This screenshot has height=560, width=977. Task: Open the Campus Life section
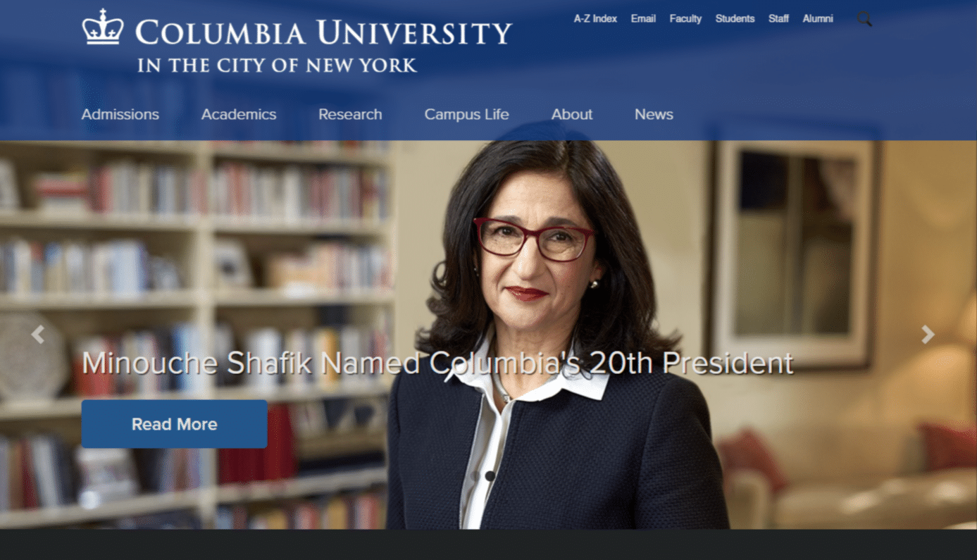466,114
